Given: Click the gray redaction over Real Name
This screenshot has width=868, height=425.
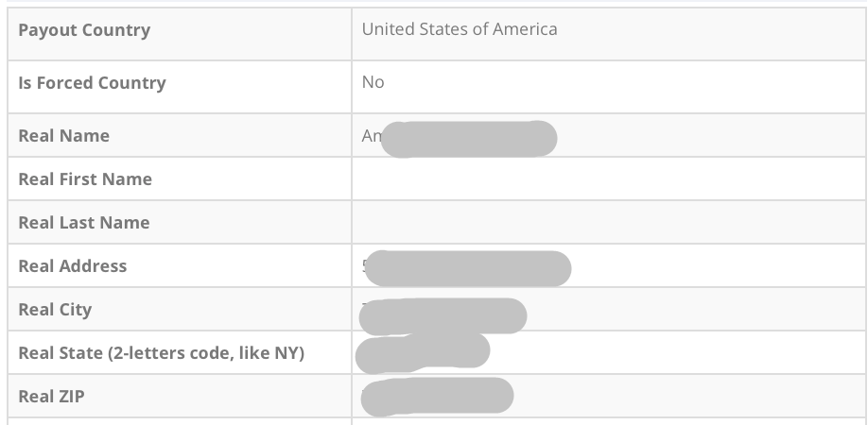Looking at the screenshot, I should click(x=473, y=139).
